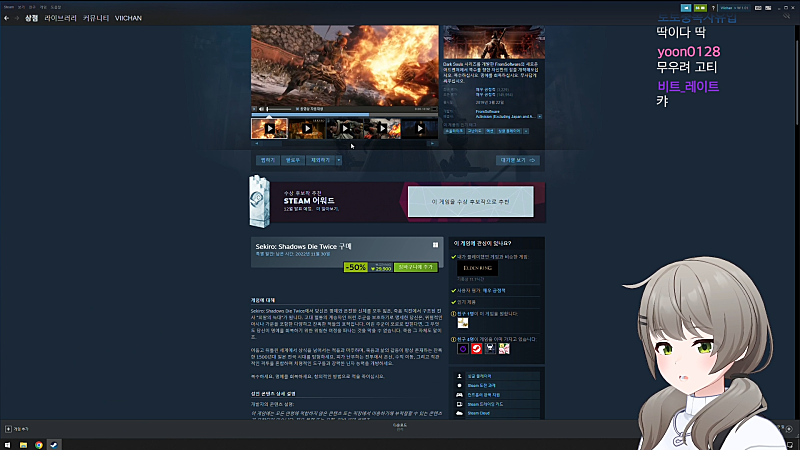Nominate this game for the Steam Awards
The height and width of the screenshot is (450, 800).
point(470,202)
